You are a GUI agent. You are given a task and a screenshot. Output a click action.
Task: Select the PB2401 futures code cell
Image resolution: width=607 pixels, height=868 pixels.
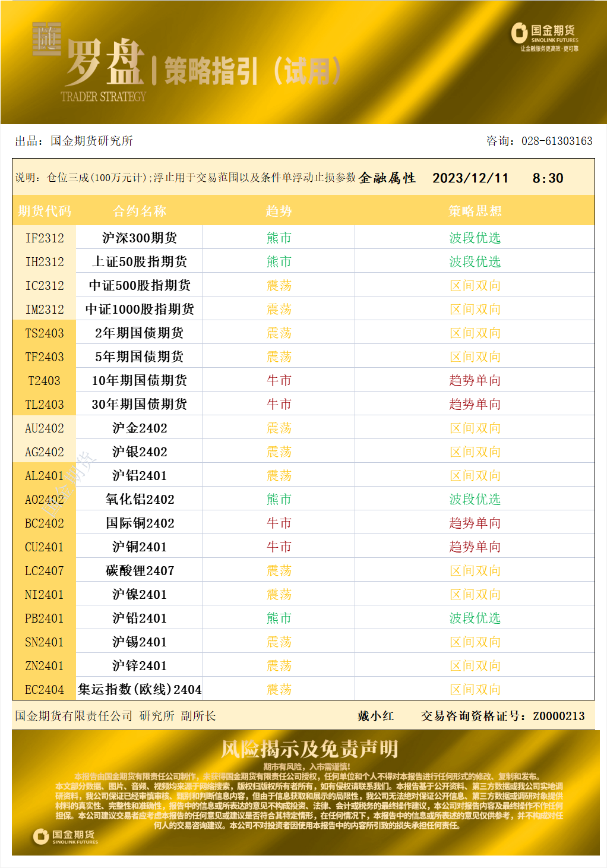point(45,618)
